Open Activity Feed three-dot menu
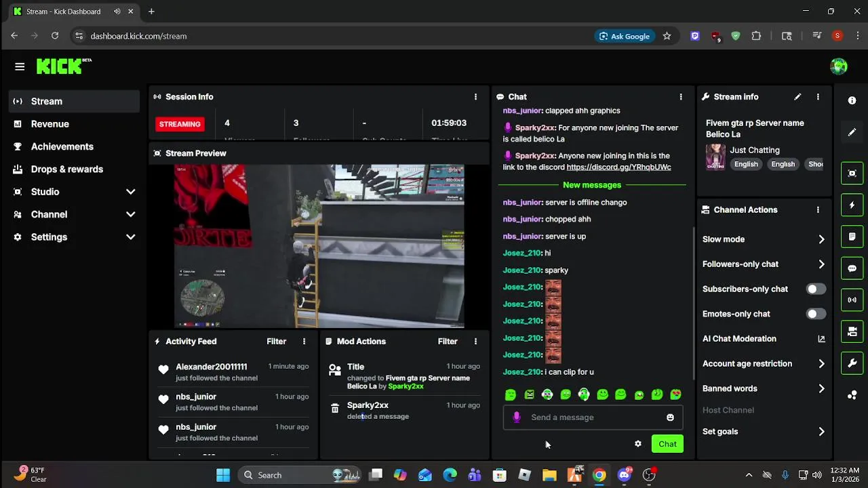This screenshot has height=488, width=868. (x=304, y=342)
